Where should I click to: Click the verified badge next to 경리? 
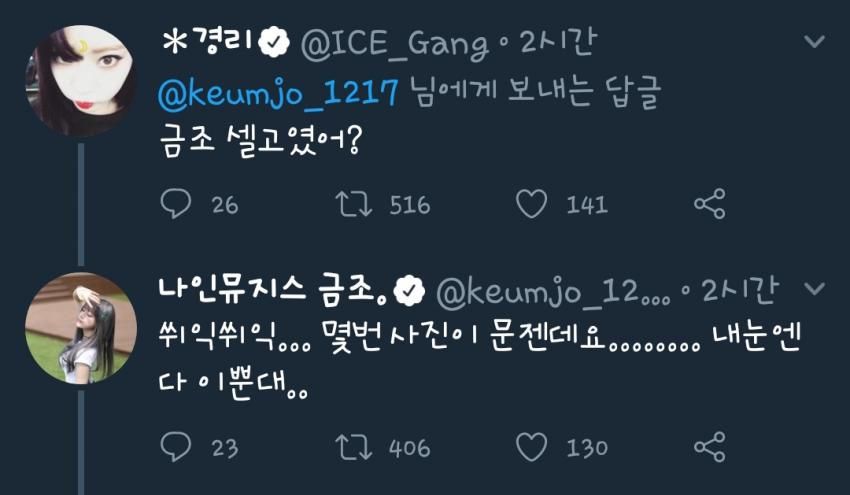pyautogui.click(x=274, y=43)
